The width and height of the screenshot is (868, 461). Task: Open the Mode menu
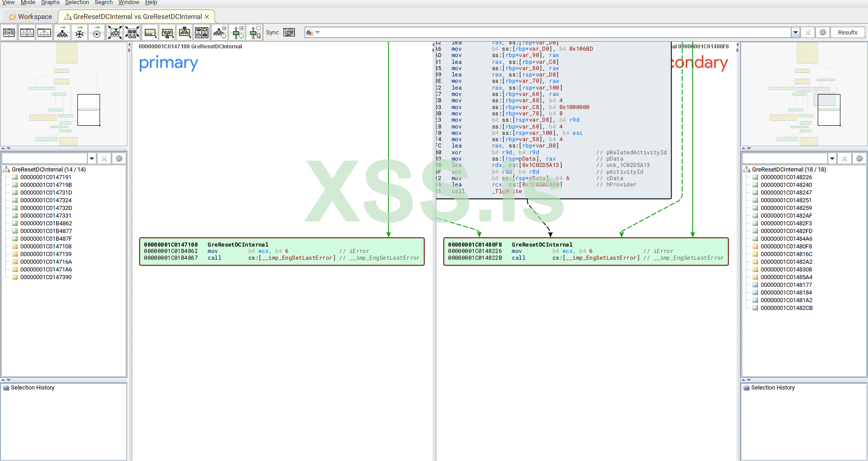tap(28, 3)
